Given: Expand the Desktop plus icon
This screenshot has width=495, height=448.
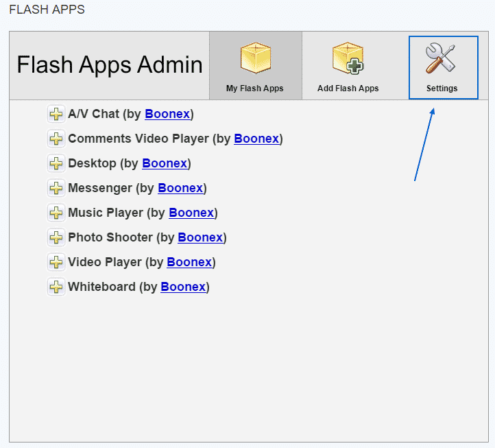Looking at the screenshot, I should click(56, 163).
